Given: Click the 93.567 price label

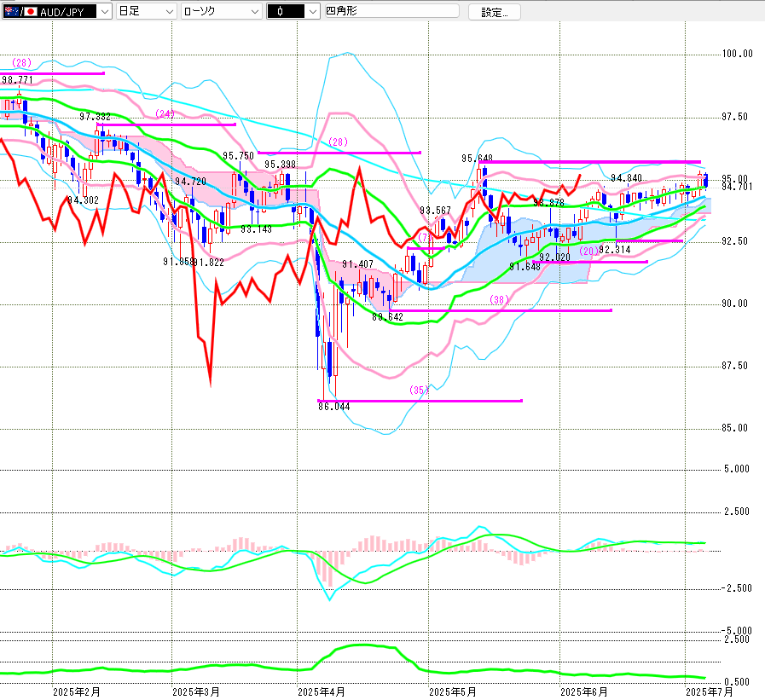Looking at the screenshot, I should point(435,211).
